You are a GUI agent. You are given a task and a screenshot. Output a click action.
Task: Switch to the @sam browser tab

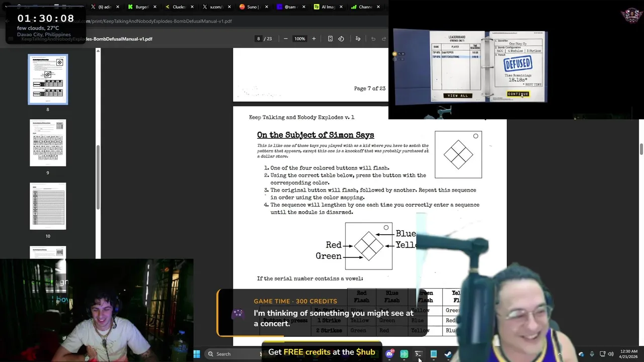coord(291,7)
